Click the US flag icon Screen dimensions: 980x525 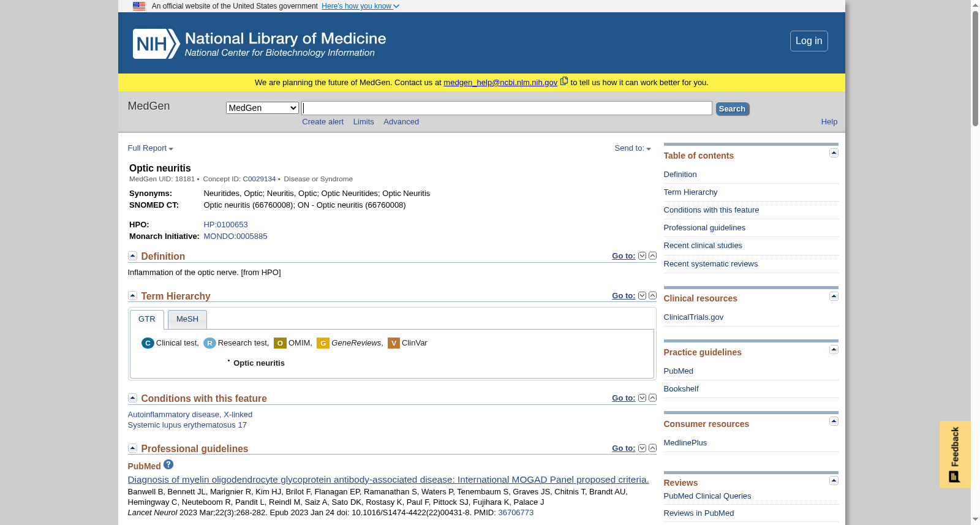coord(139,6)
